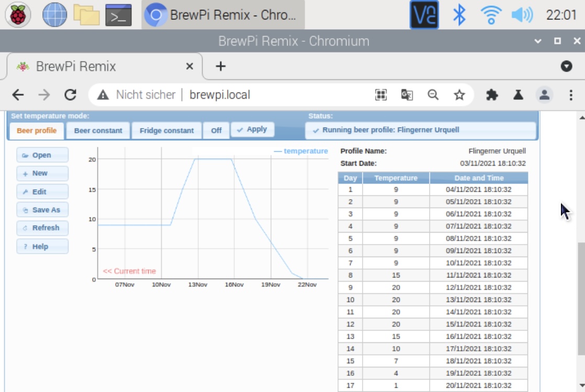Click the Raspberry Pi menu icon

click(x=18, y=15)
